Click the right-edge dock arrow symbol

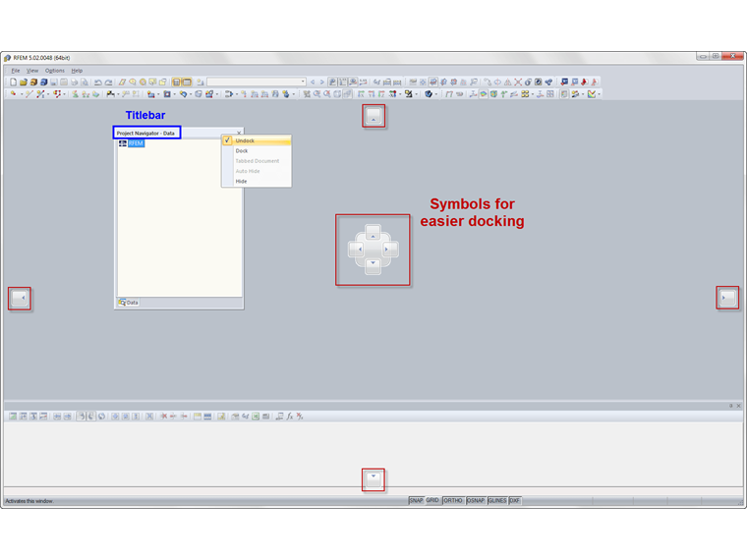pos(727,298)
